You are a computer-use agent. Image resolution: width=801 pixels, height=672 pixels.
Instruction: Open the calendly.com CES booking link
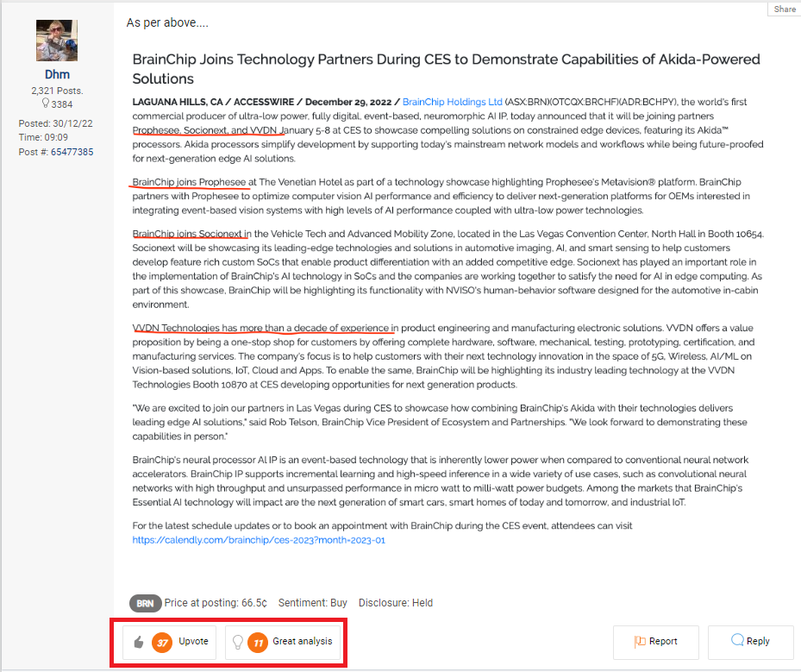point(259,540)
